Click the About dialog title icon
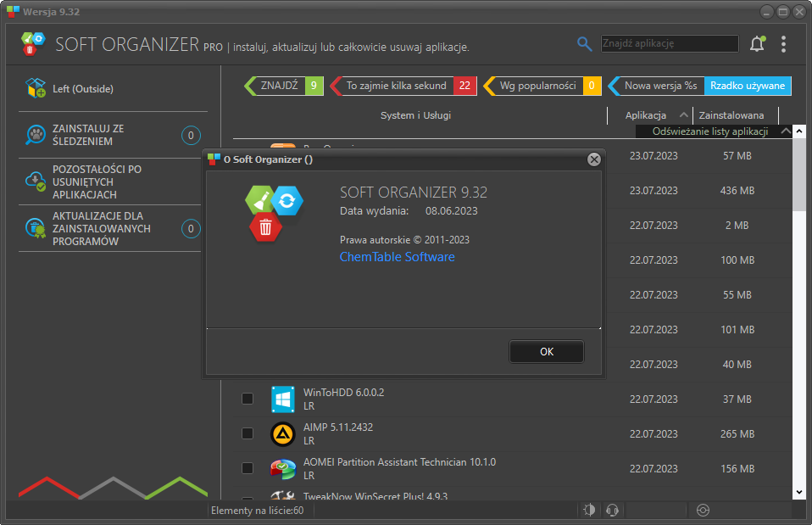 pos(214,159)
